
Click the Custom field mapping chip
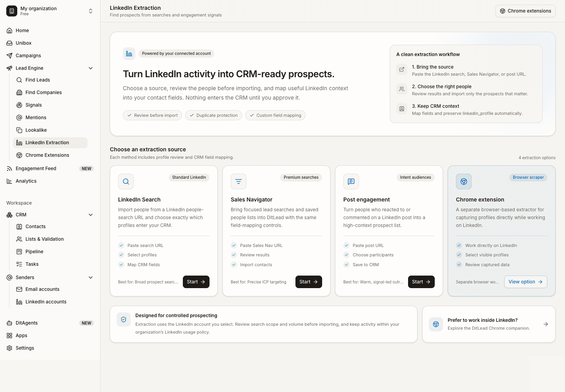pyautogui.click(x=275, y=115)
